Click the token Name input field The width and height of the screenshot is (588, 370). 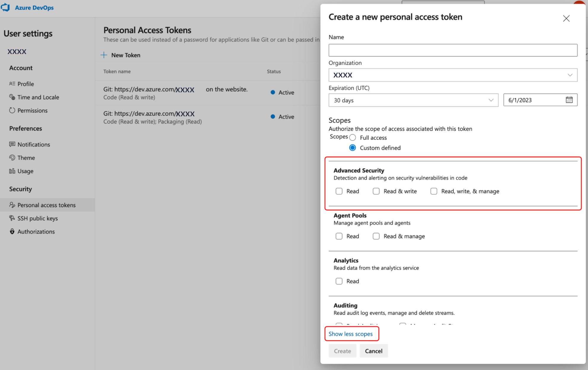click(453, 50)
